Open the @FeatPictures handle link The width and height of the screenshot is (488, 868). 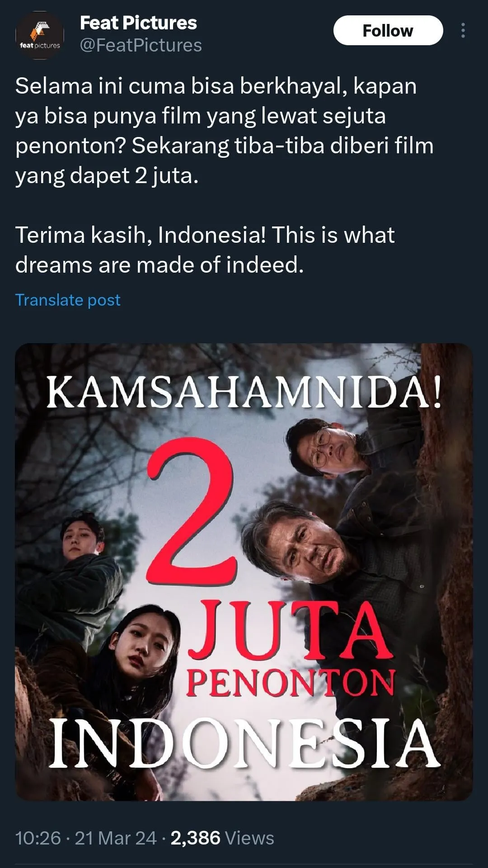[x=141, y=45]
